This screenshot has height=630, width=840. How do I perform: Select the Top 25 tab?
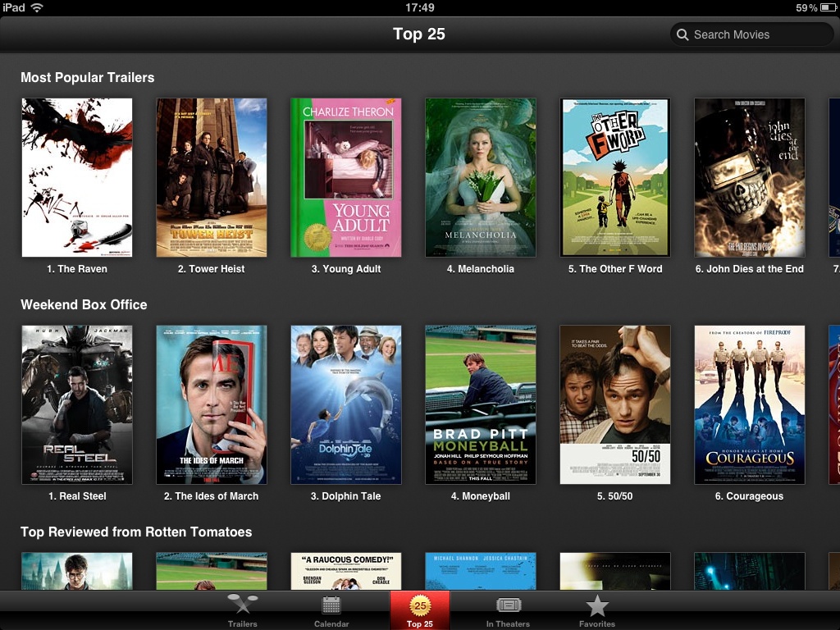(x=420, y=610)
